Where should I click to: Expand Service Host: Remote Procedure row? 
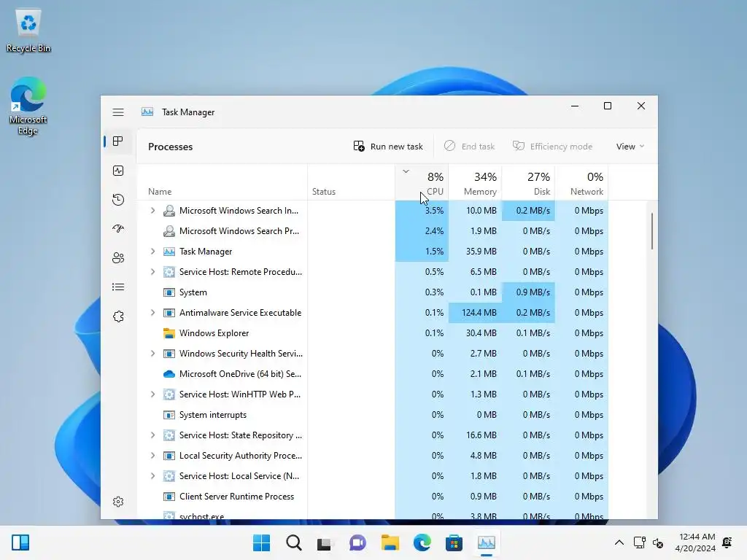point(152,272)
